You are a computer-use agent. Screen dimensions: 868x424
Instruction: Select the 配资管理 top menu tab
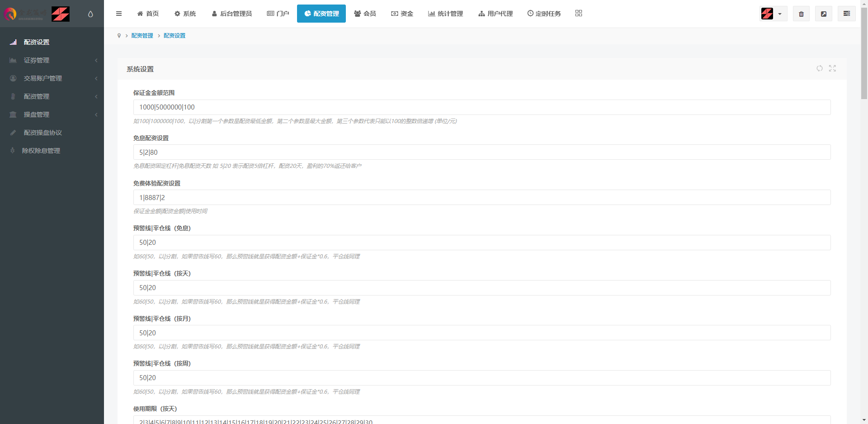click(321, 14)
